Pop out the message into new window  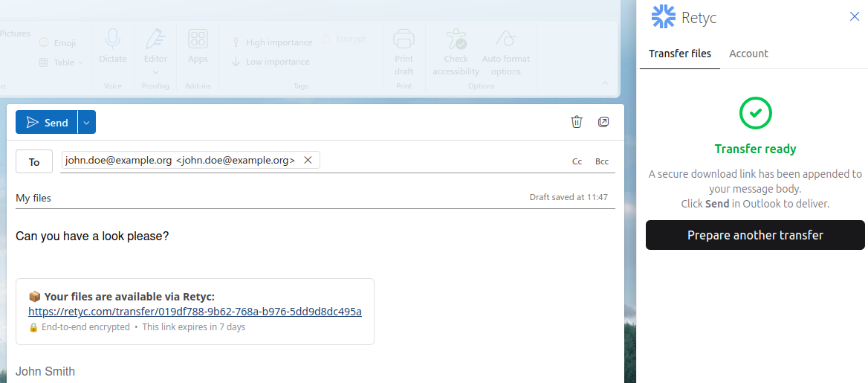coord(603,122)
